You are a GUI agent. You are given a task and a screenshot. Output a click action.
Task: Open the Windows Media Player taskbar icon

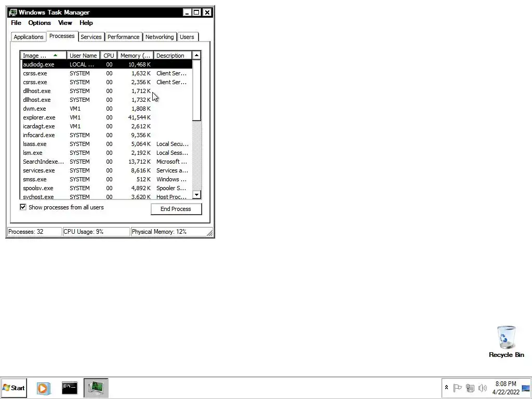(44, 388)
